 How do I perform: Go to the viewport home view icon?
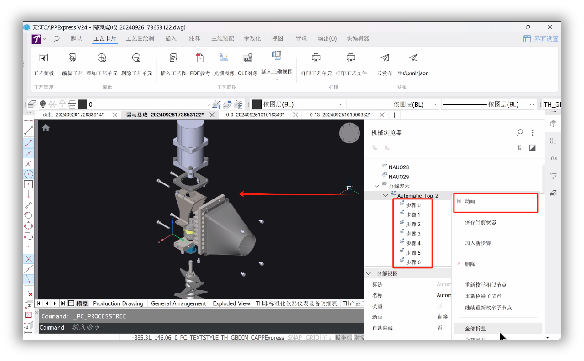coord(46,128)
